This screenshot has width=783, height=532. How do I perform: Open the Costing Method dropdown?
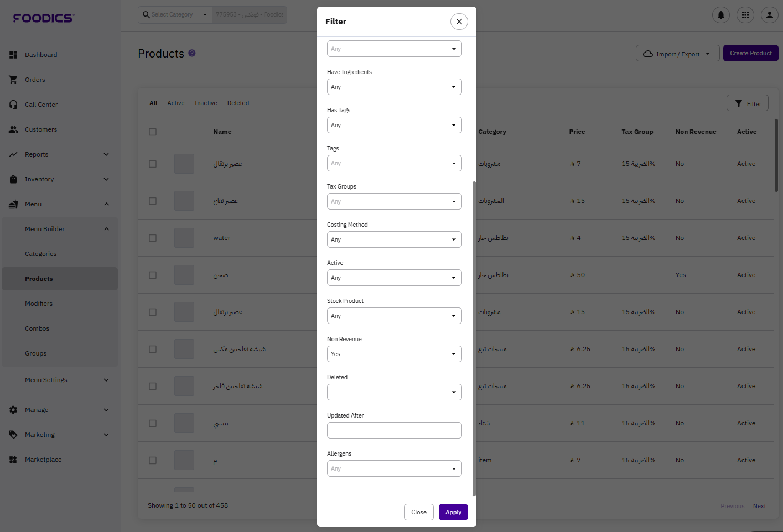coord(394,239)
